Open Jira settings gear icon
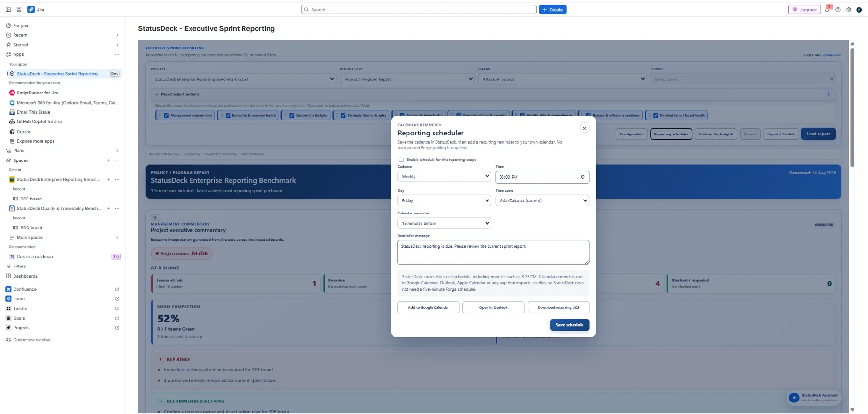Image resolution: width=868 pixels, height=414 pixels. [x=849, y=10]
